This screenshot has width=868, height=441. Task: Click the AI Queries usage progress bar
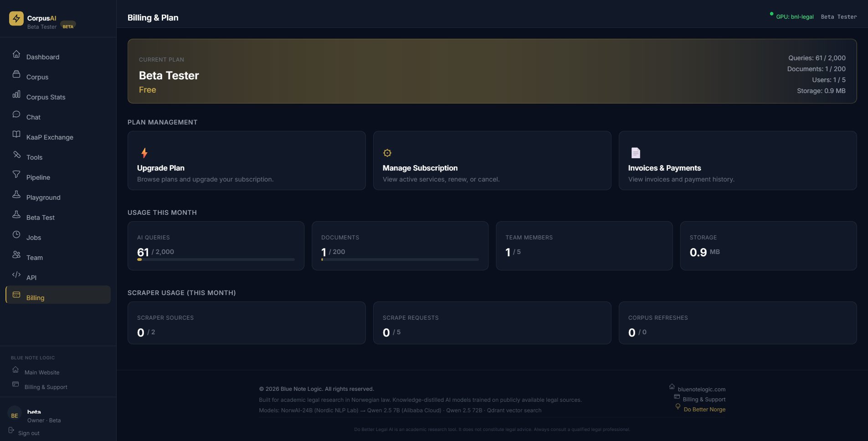216,259
